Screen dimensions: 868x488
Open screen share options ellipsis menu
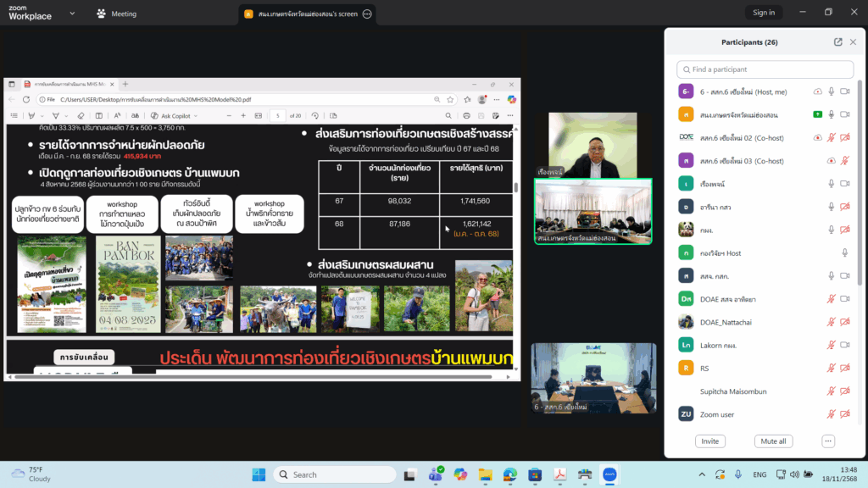pos(367,14)
